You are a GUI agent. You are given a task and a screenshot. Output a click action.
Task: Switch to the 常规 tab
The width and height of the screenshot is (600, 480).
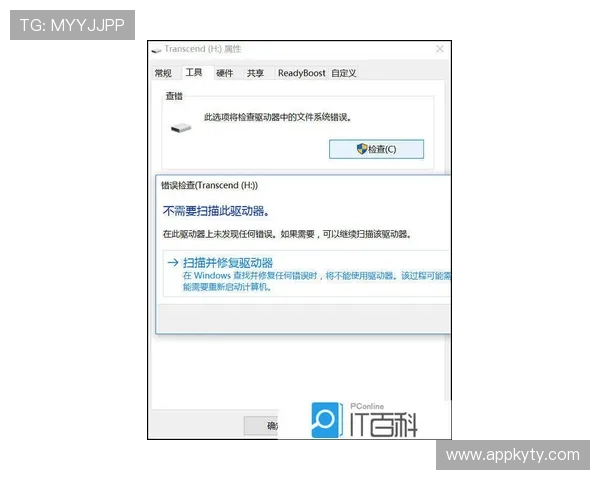pyautogui.click(x=163, y=73)
